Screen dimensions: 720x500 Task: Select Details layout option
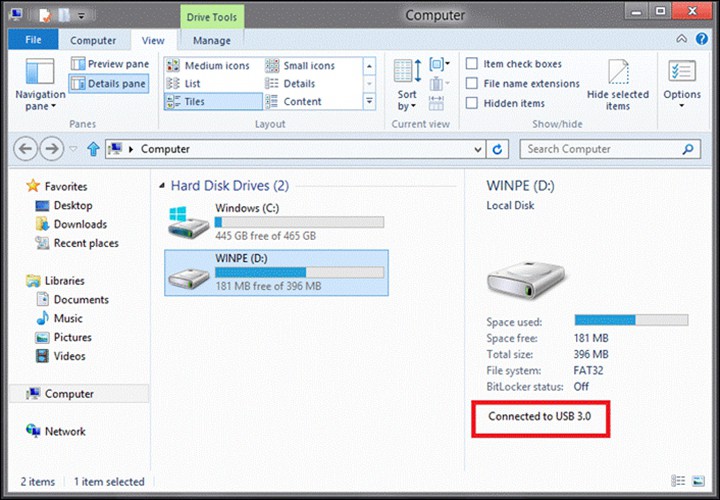point(291,84)
